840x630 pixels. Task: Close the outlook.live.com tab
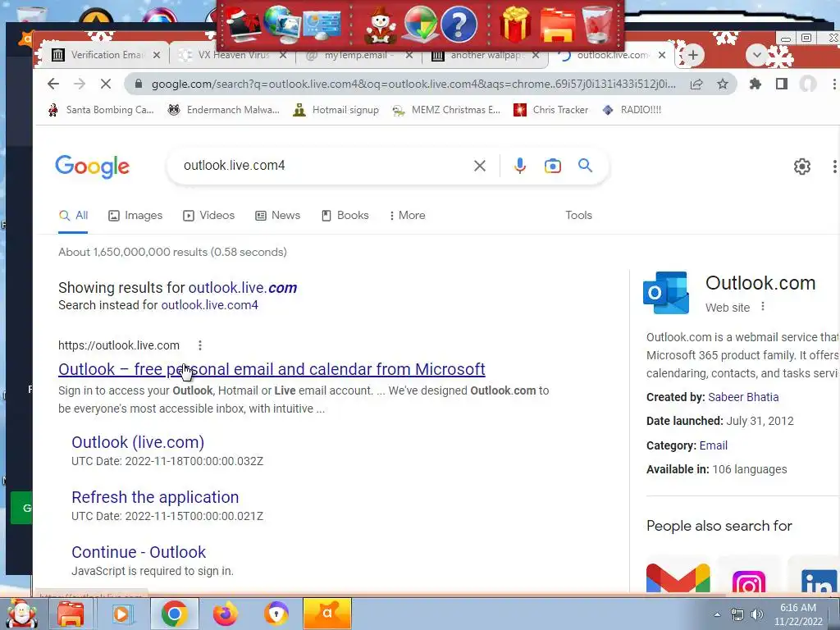(662, 55)
